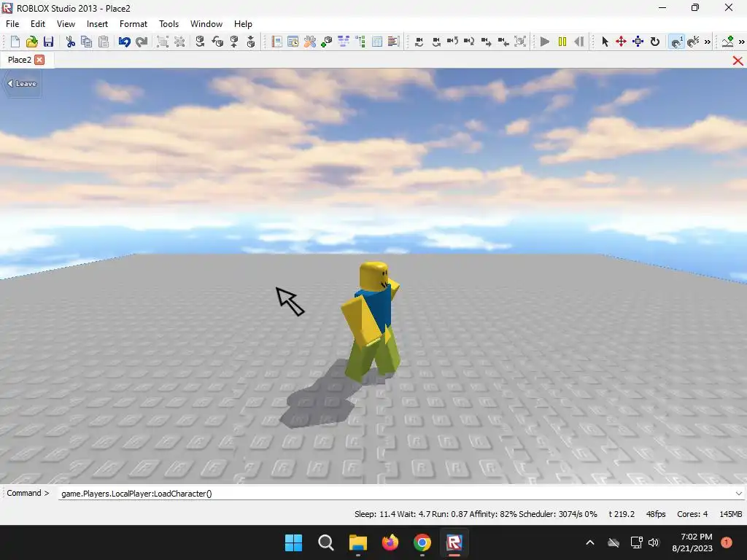Open the Window menu
This screenshot has width=747, height=560.
coord(206,24)
